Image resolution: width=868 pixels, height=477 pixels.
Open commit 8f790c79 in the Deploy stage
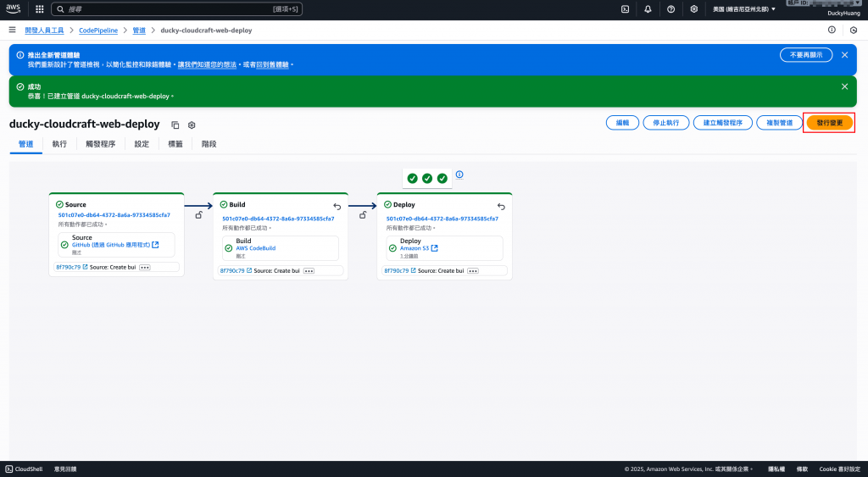(x=400, y=270)
